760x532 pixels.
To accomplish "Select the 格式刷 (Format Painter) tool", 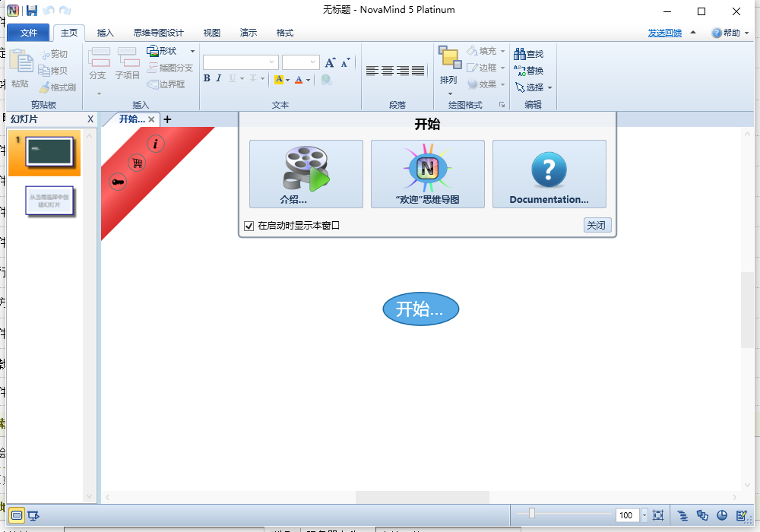I will pos(58,87).
